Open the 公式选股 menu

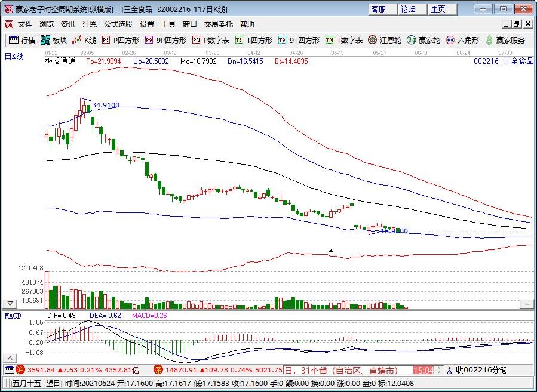[118, 24]
